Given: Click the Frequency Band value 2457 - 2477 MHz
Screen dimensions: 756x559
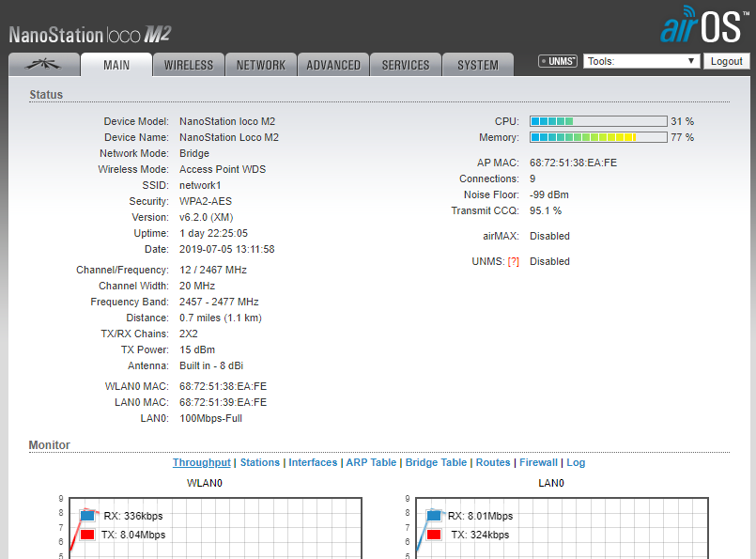Looking at the screenshot, I should tap(220, 302).
